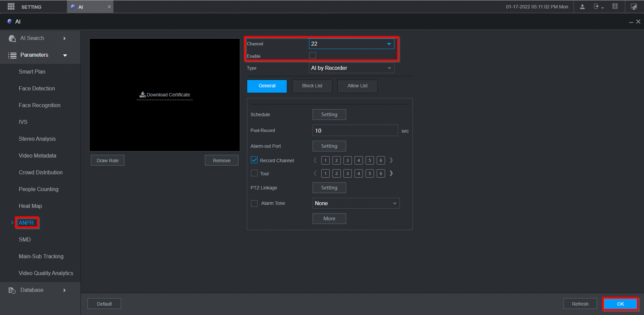Uncheck the Record Channel checkbox
Image resolution: width=644 pixels, height=315 pixels.
[254, 160]
